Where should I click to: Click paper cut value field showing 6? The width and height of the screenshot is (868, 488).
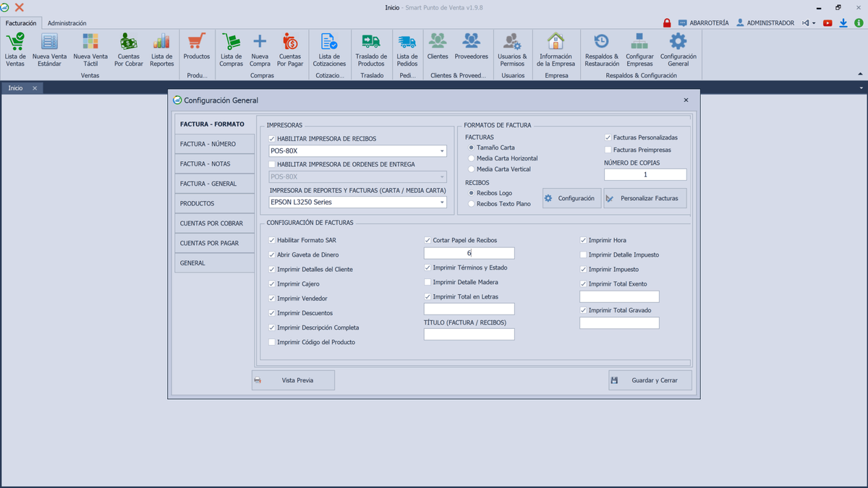pyautogui.click(x=469, y=253)
